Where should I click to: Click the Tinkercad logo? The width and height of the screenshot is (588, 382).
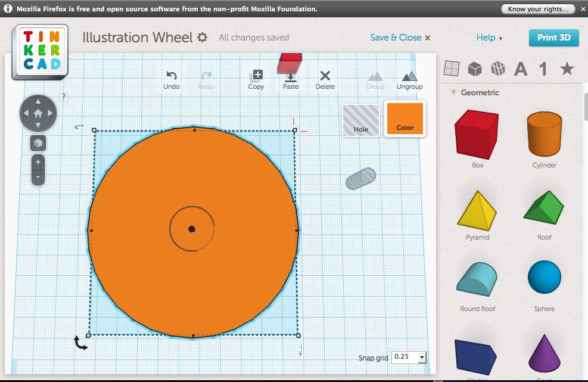pyautogui.click(x=40, y=52)
